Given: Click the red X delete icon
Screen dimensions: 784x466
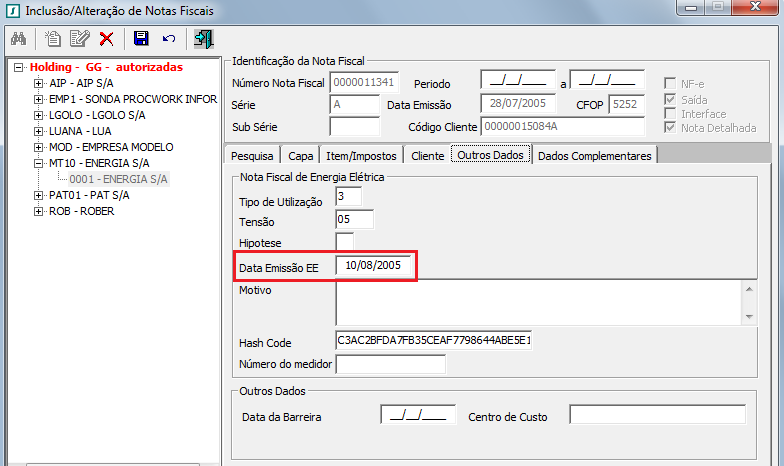Looking at the screenshot, I should (106, 39).
